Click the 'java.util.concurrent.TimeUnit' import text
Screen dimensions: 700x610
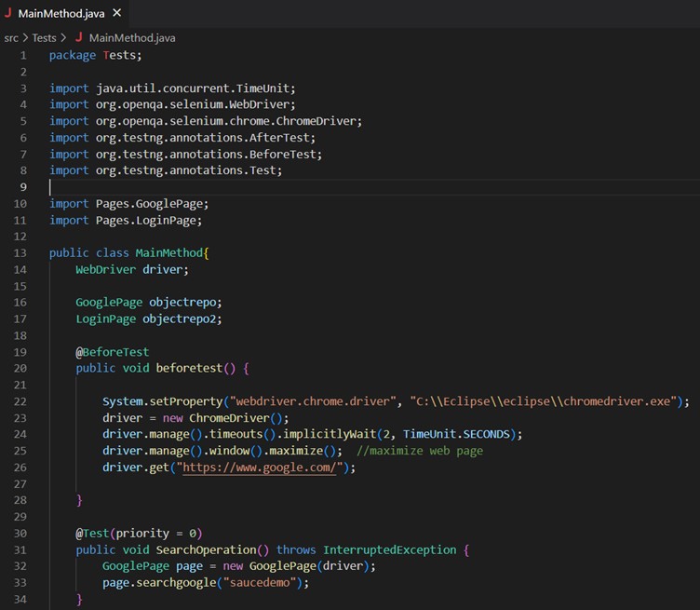(193, 88)
